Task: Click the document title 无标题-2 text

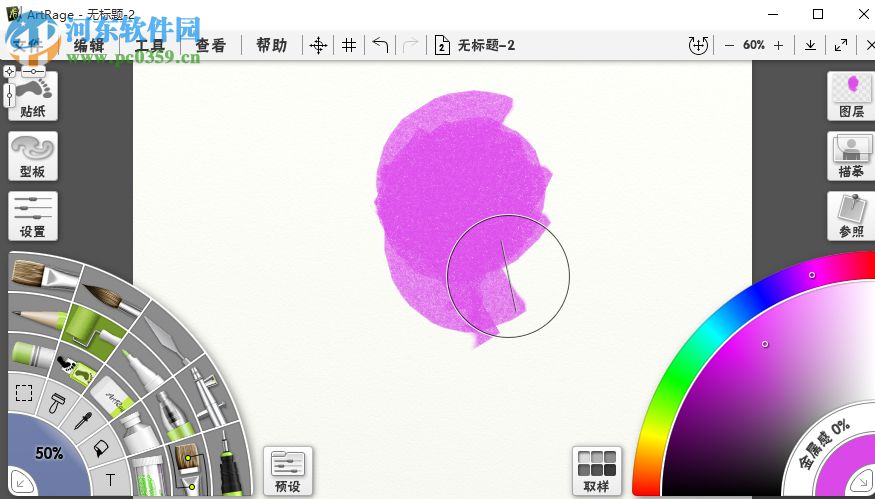Action: [x=486, y=45]
